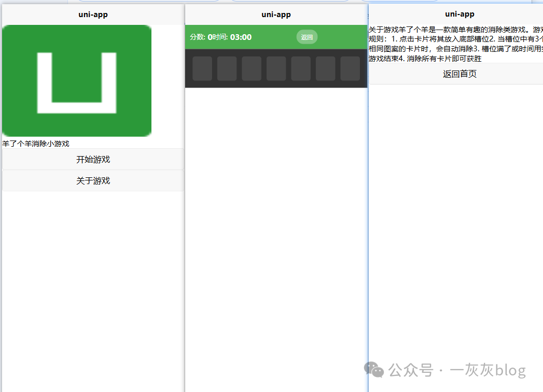Click the 03:00 countdown timer

click(x=241, y=37)
